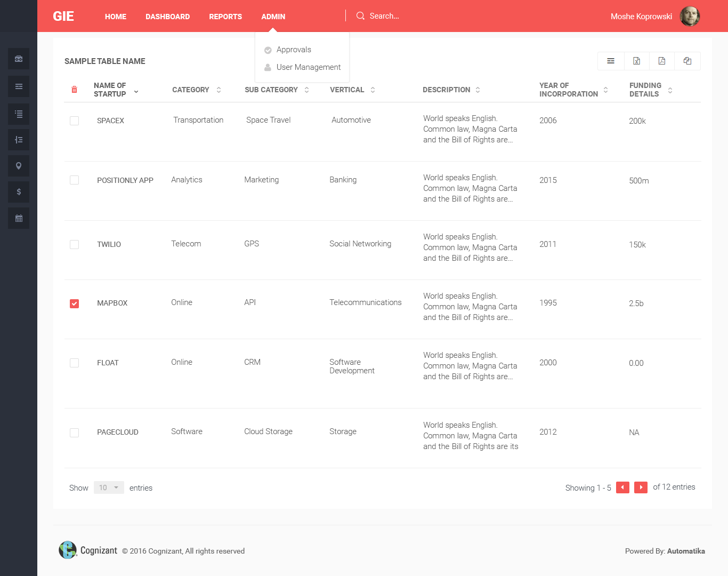Click the MAPBOX startup name
The width and height of the screenshot is (728, 576).
pyautogui.click(x=112, y=303)
